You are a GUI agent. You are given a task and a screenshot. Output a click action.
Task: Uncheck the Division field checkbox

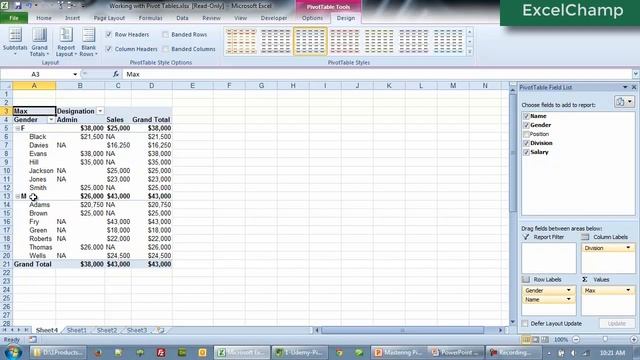[526, 143]
